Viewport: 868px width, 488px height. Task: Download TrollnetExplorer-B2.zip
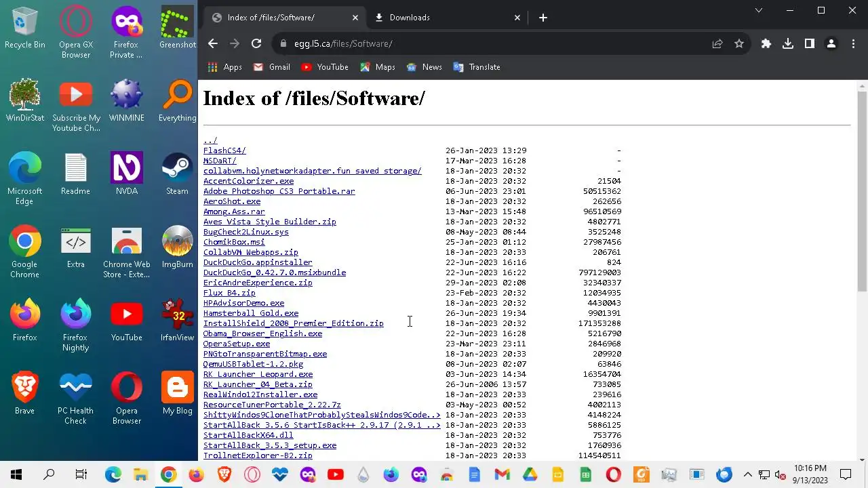(258, 455)
